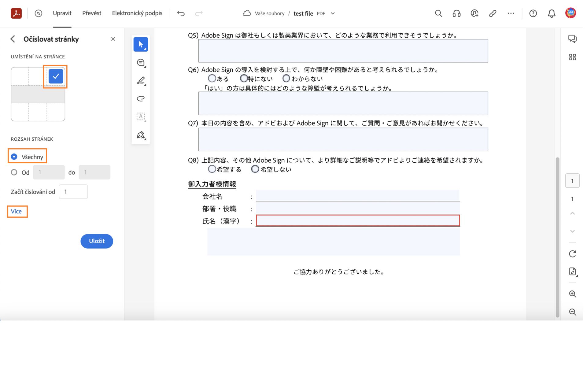Select the bottom-right placement cell
The width and height of the screenshot is (587, 392).
[x=56, y=112]
